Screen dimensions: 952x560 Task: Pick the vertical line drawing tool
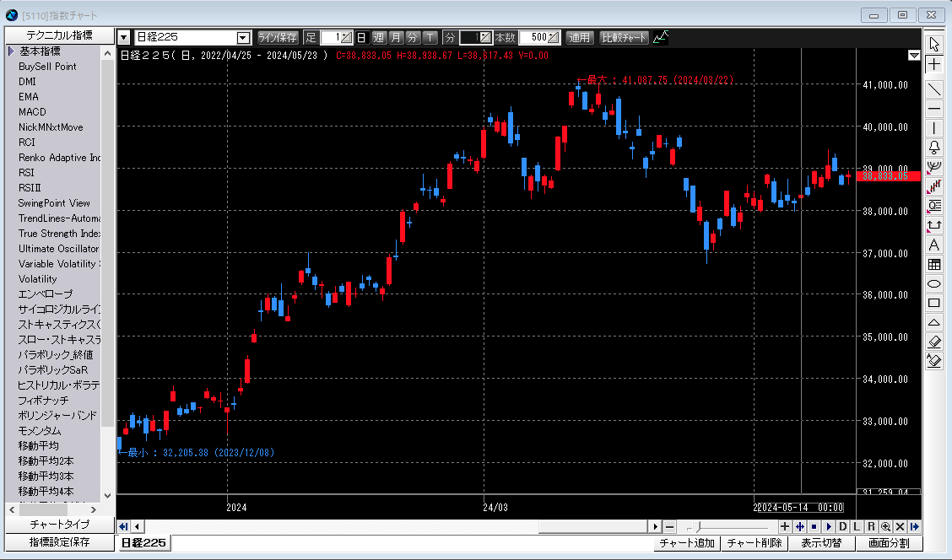coord(934,128)
